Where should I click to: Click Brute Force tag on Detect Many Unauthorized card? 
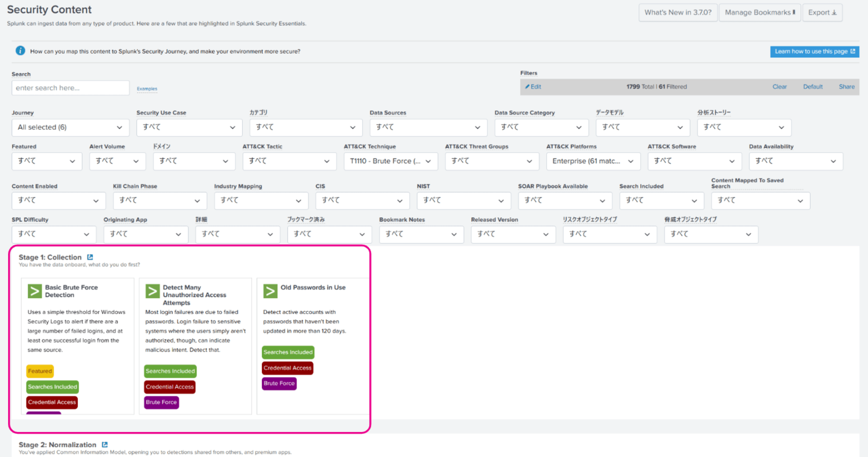coord(161,402)
